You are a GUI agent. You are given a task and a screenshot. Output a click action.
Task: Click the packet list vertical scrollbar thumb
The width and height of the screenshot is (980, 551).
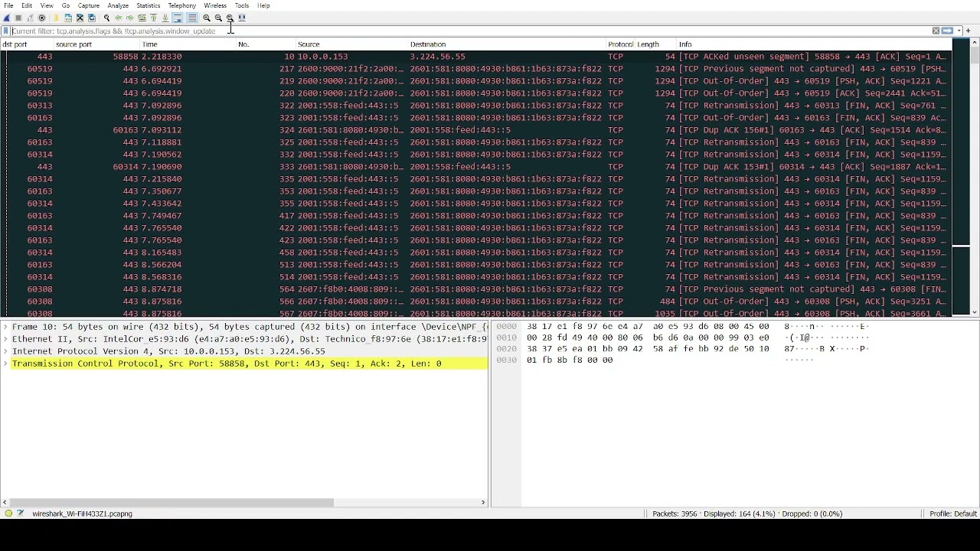point(974,56)
